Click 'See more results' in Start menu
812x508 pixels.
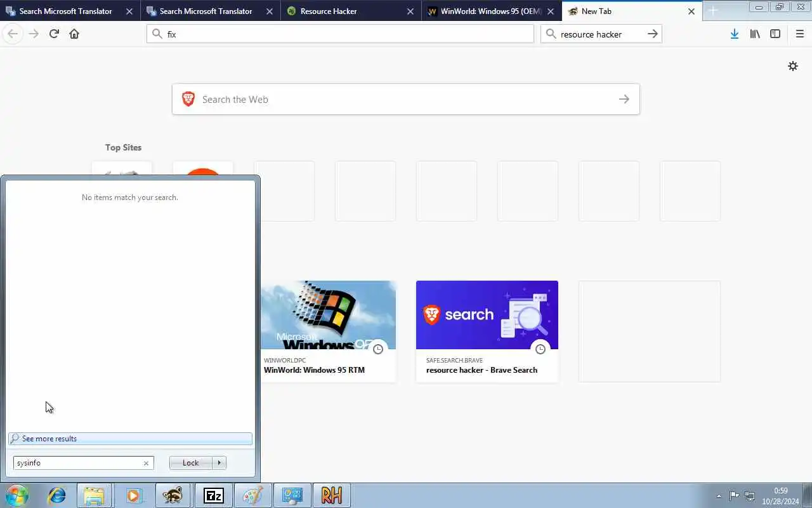pyautogui.click(x=130, y=439)
